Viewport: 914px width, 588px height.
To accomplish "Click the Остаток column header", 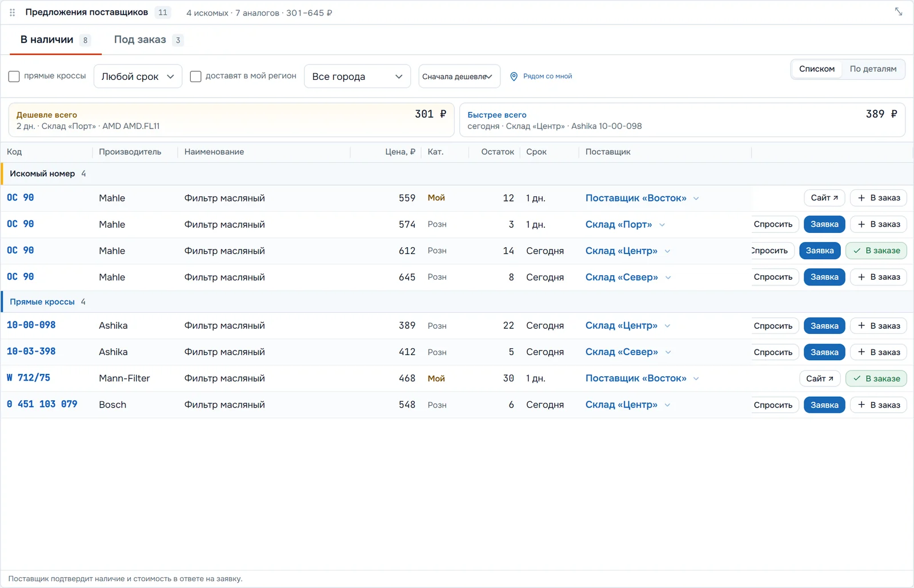I will tap(498, 152).
